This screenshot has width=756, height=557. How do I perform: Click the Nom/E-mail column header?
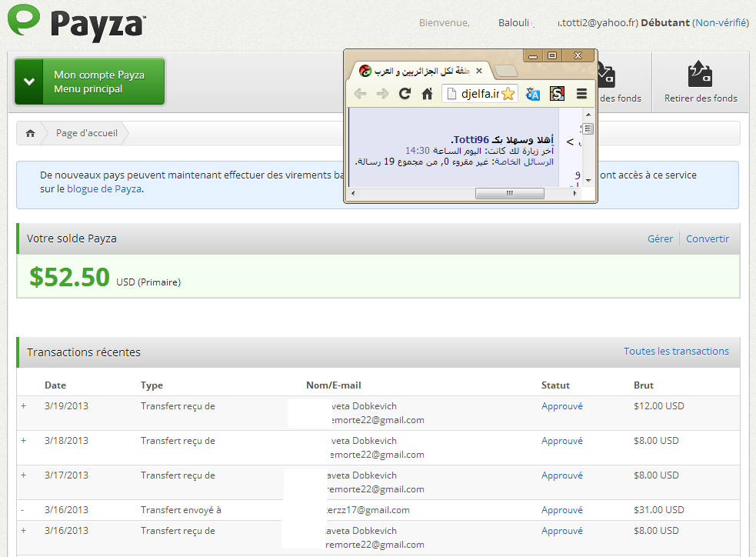(334, 385)
